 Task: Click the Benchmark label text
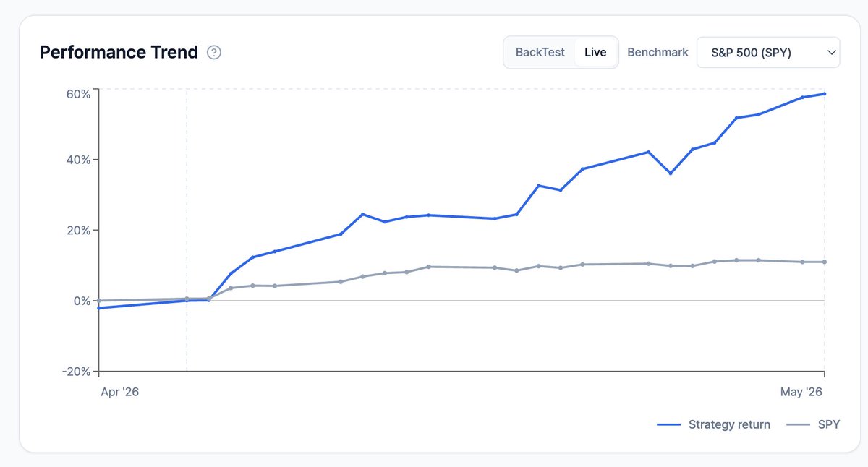[x=658, y=53]
